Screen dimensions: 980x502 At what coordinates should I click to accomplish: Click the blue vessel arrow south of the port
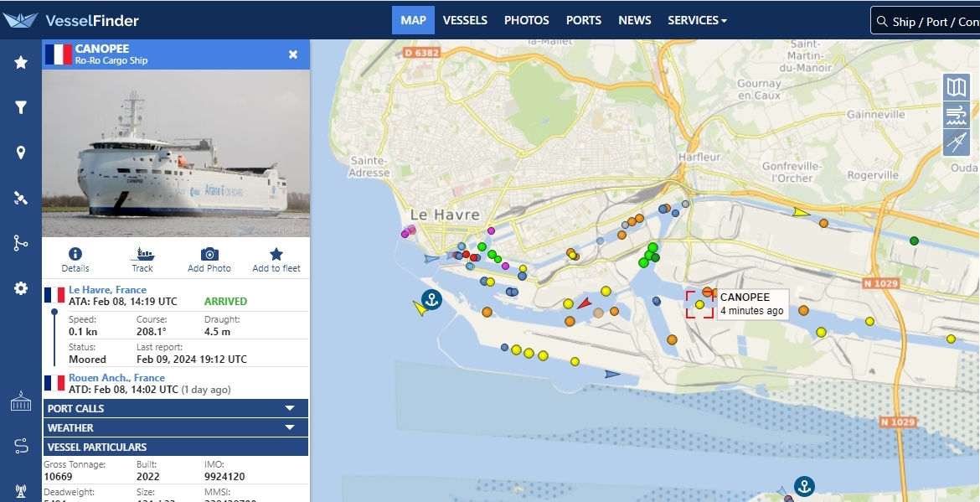pyautogui.click(x=612, y=374)
